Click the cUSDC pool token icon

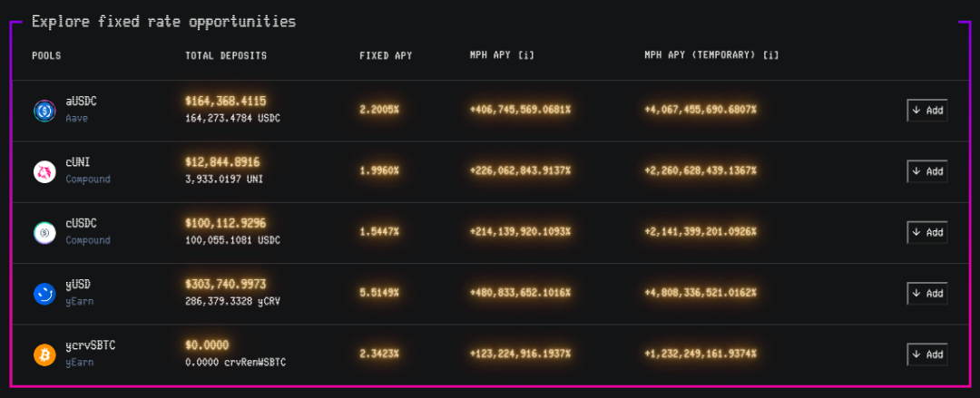coord(44,232)
